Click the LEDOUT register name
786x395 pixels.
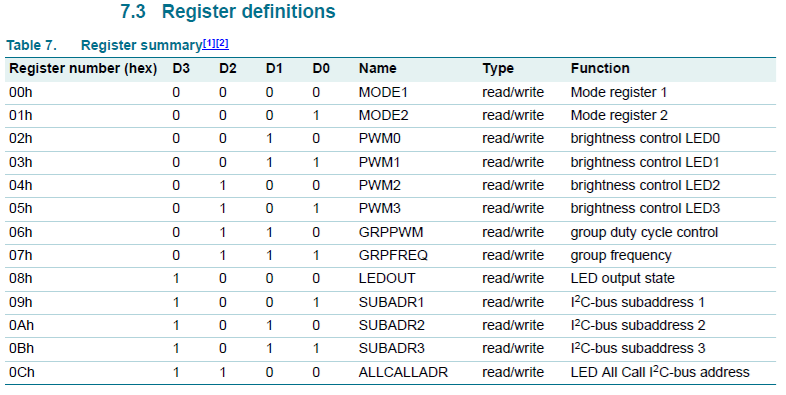pos(387,279)
